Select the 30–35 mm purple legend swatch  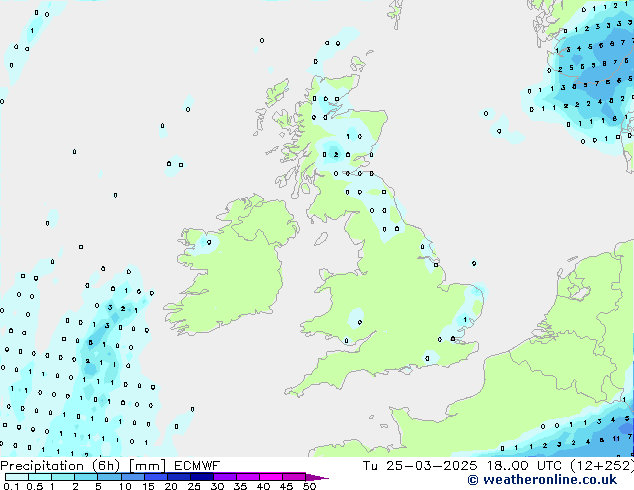[x=224, y=477]
